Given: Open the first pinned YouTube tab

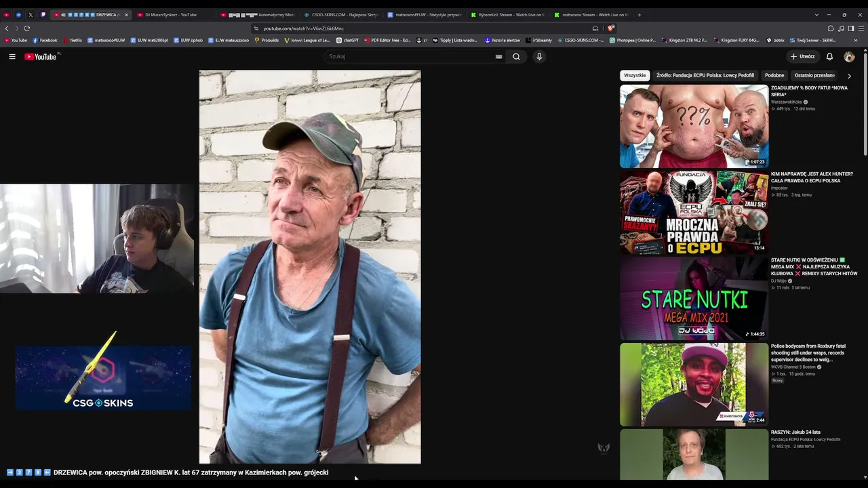Looking at the screenshot, I should 7,15.
